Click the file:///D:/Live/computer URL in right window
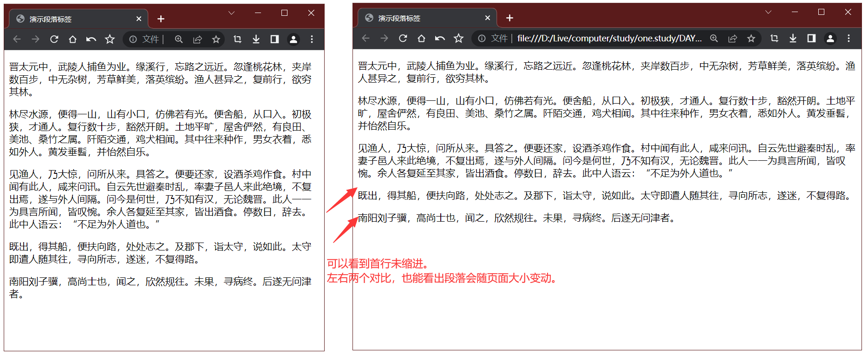The height and width of the screenshot is (355, 868). click(x=609, y=39)
